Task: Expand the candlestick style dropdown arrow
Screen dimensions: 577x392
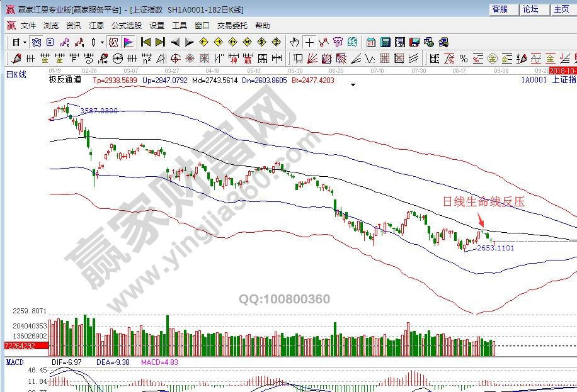Action: 102,42
